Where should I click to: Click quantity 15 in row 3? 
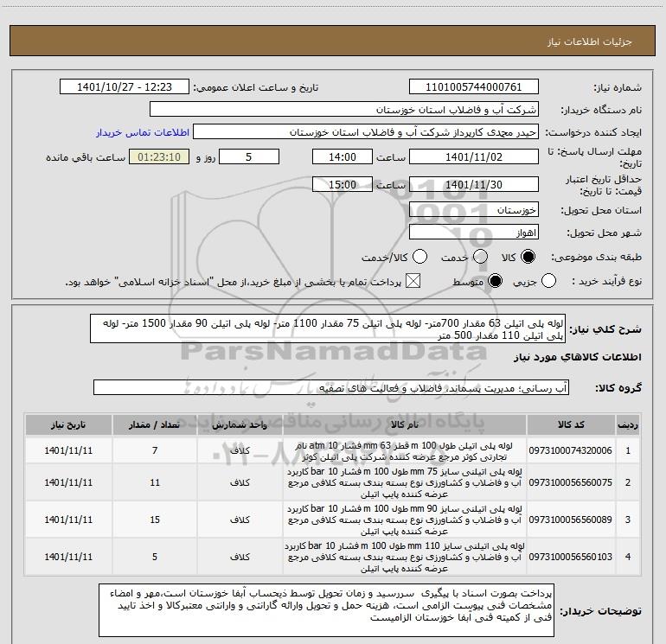tap(155, 520)
